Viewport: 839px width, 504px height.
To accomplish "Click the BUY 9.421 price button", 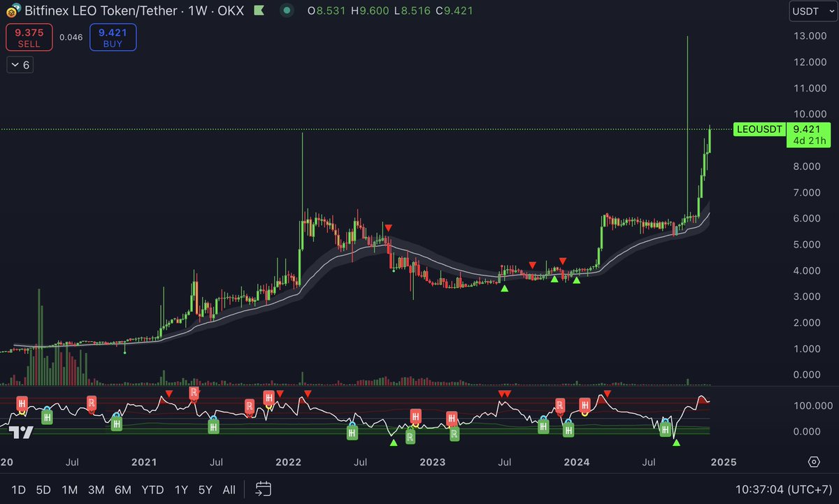I will click(113, 37).
